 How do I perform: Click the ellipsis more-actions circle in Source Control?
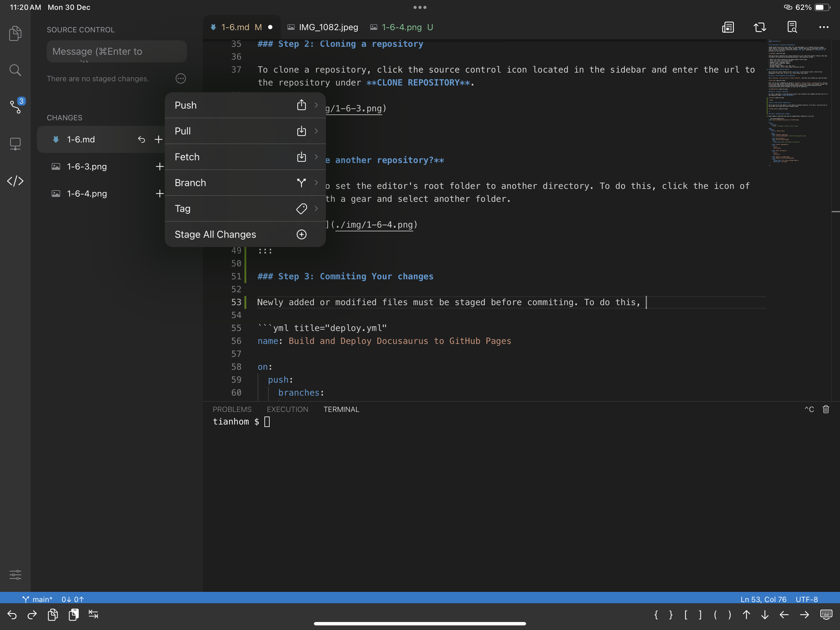click(x=181, y=79)
